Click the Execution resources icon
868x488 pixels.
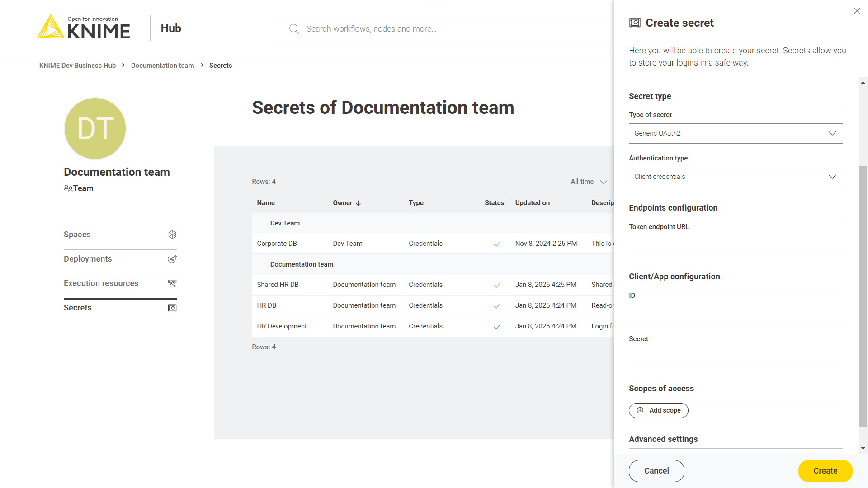pyautogui.click(x=172, y=283)
